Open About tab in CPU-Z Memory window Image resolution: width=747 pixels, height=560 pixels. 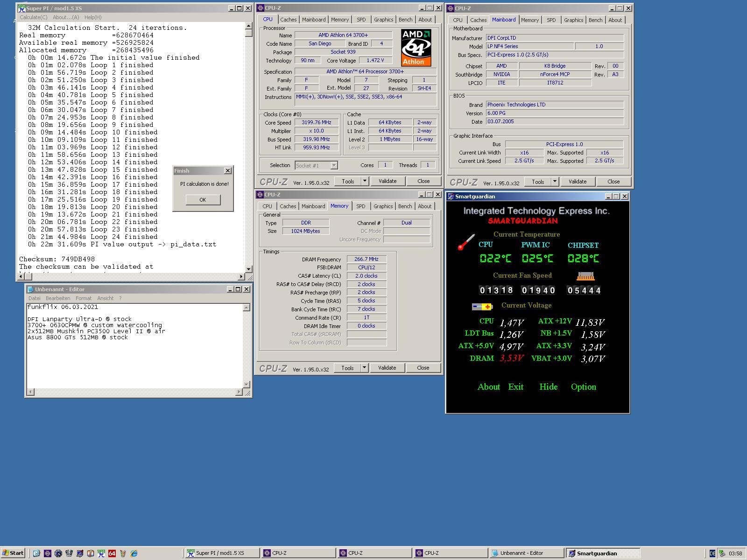425,206
